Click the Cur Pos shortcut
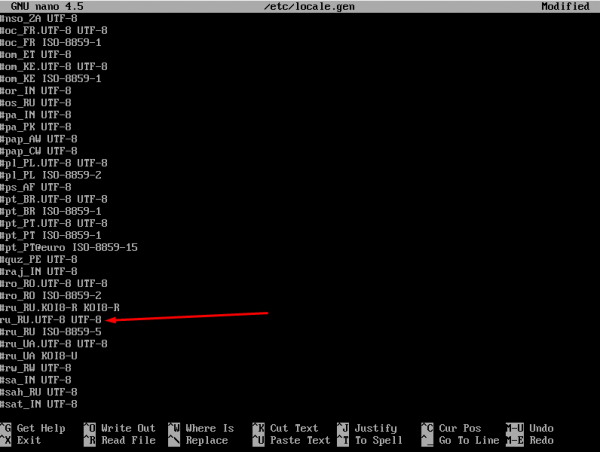 [x=449, y=428]
